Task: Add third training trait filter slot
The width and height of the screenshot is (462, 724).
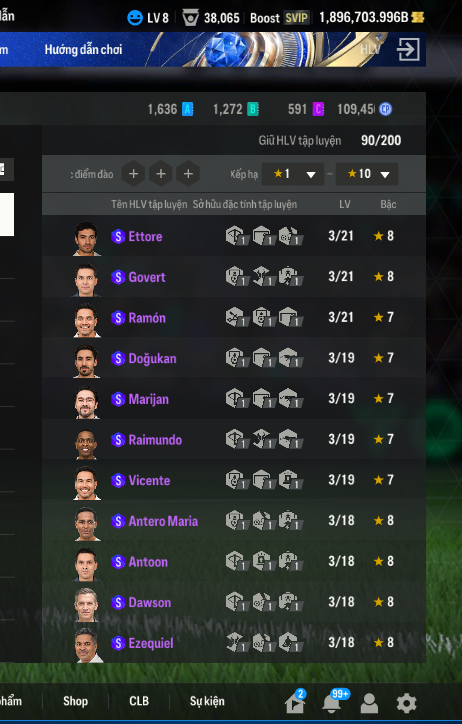Action: pos(188,174)
